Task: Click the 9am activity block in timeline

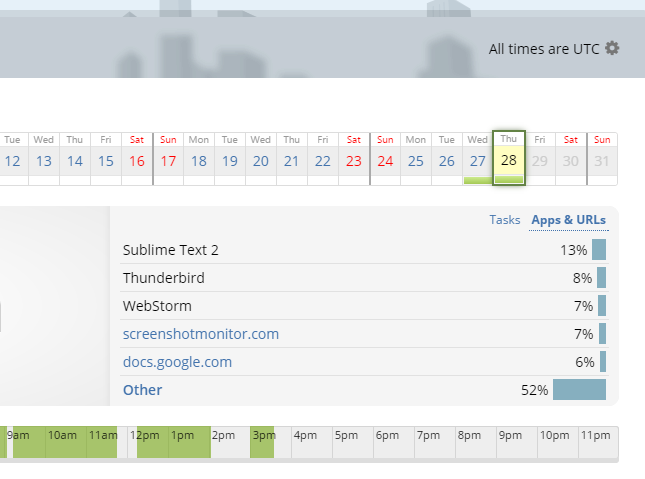Action: pyautogui.click(x=29, y=442)
